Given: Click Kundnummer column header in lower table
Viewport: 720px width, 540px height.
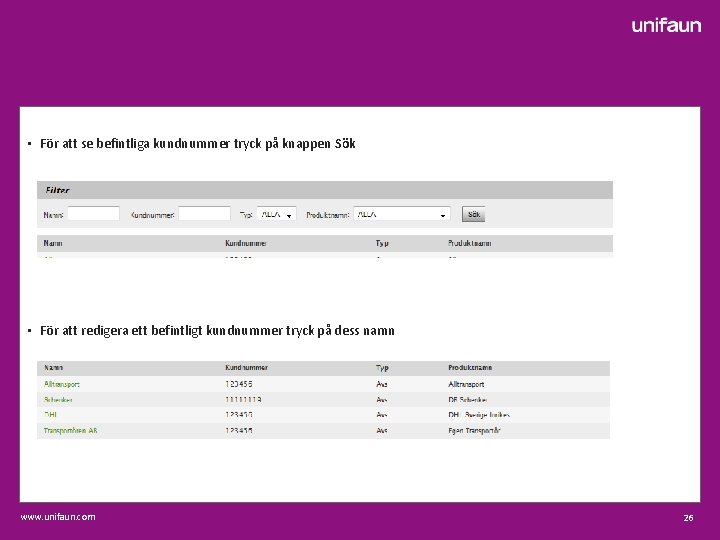Looking at the screenshot, I should [x=246, y=368].
